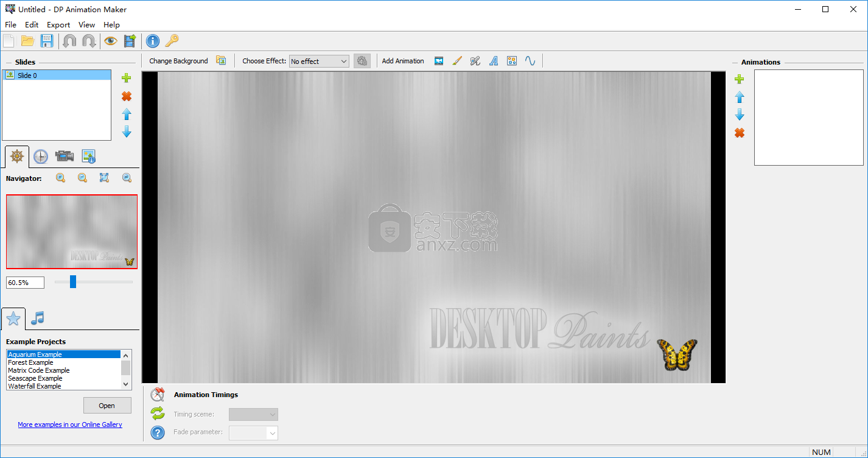Click the Change Background button
Screen dimensions: 868x458
178,61
